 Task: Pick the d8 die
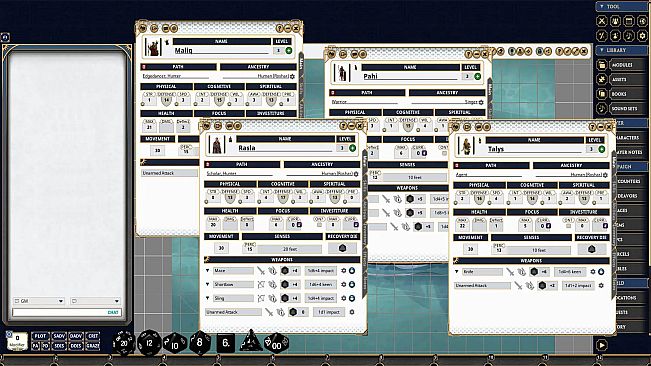(200, 343)
